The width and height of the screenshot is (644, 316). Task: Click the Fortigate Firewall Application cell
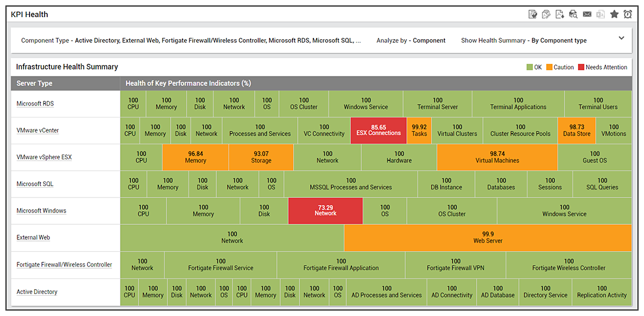click(341, 265)
